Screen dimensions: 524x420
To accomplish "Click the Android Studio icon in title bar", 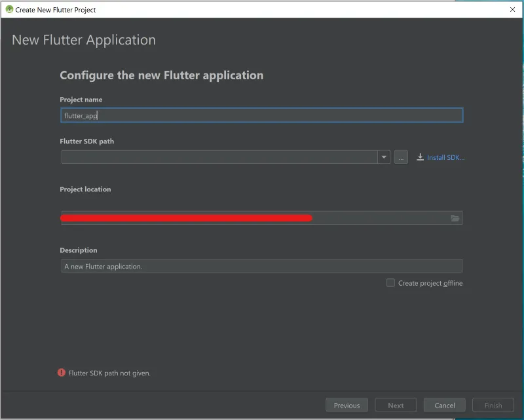I will 9,9.
